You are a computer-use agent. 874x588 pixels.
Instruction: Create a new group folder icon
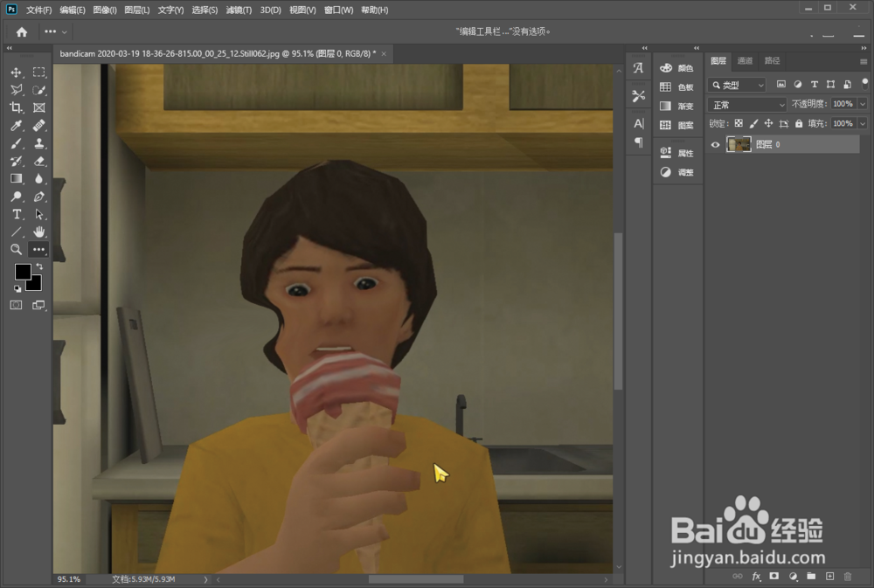tap(811, 577)
